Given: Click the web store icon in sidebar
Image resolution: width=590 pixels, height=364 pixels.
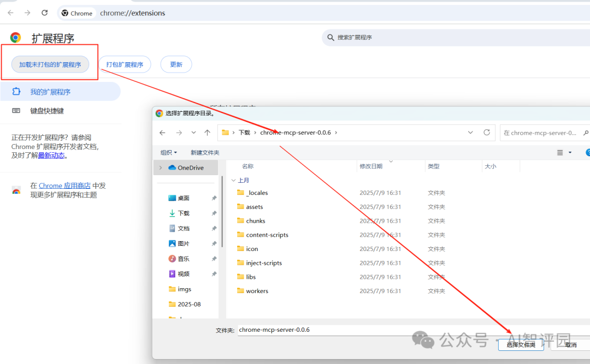Looking at the screenshot, I should (x=16, y=190).
